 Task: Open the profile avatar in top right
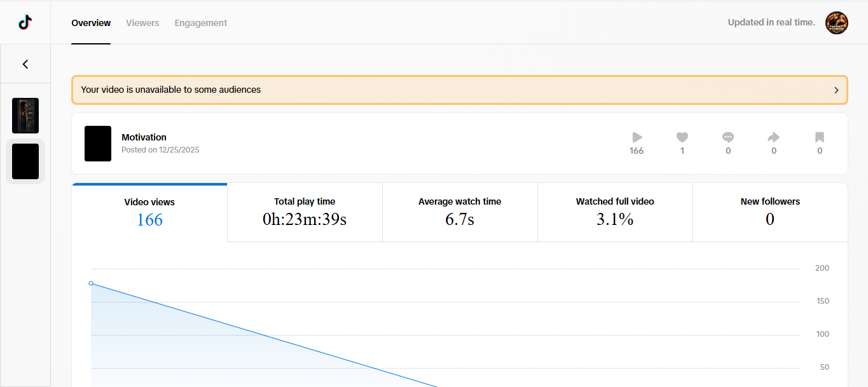point(837,23)
